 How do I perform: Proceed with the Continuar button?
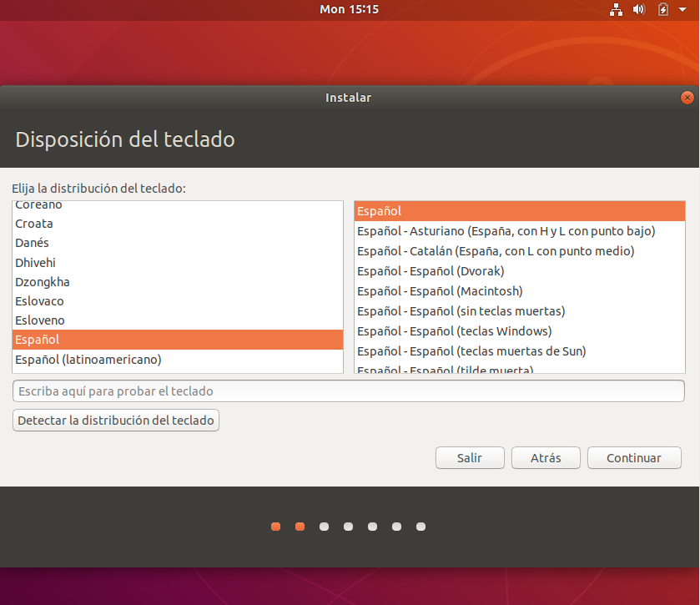point(634,457)
